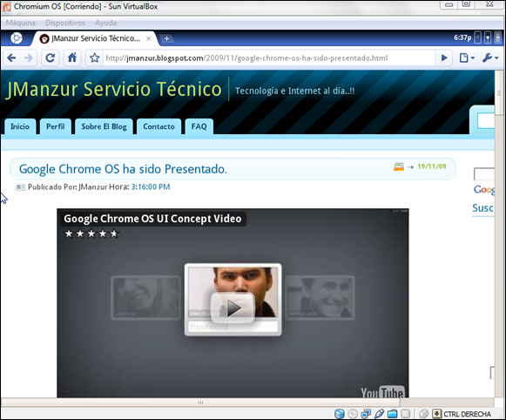The image size is (506, 420).
Task: Click the first status icon after the clock
Action: (x=478, y=37)
